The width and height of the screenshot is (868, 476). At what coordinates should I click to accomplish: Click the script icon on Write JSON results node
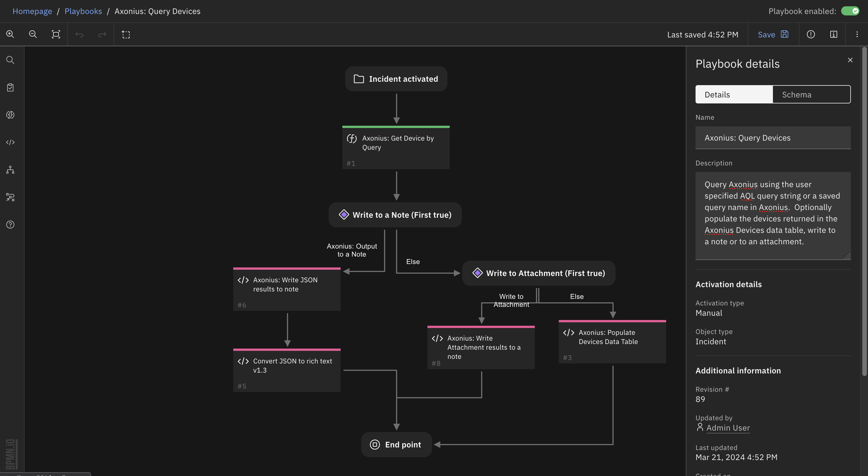pyautogui.click(x=243, y=280)
